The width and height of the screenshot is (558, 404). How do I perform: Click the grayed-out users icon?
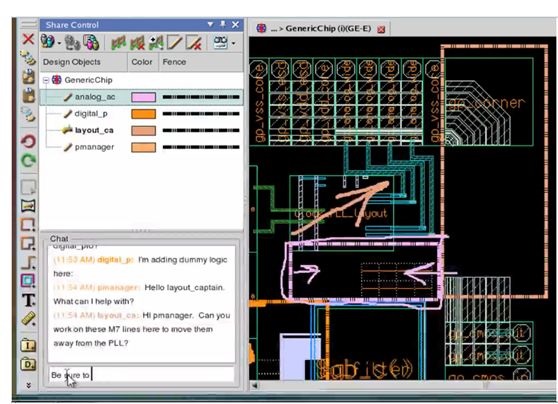pyautogui.click(x=73, y=43)
